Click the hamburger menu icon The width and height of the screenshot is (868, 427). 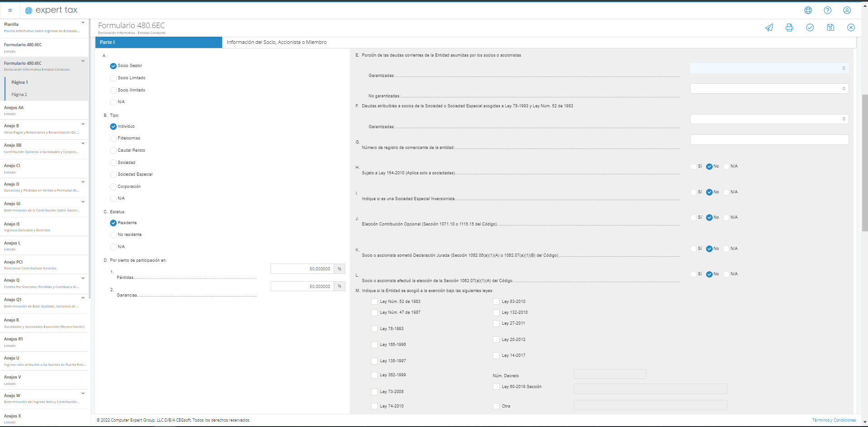point(10,10)
